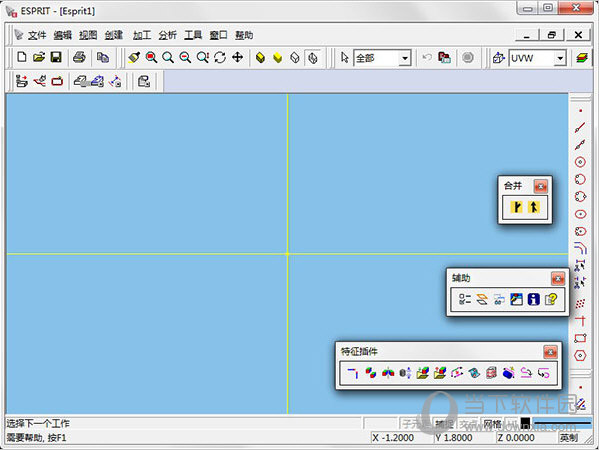The width and height of the screenshot is (599, 450).
Task: Open the 文件 menu
Action: pyautogui.click(x=37, y=35)
